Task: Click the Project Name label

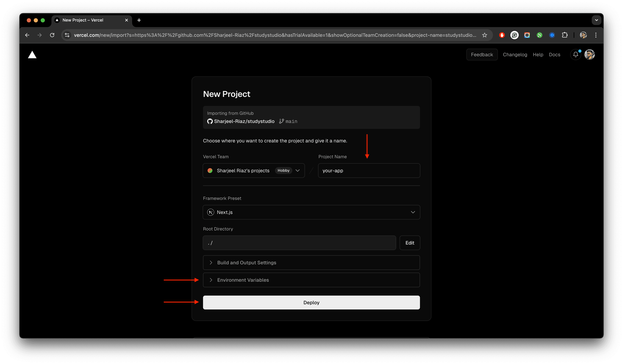Action: tap(332, 157)
